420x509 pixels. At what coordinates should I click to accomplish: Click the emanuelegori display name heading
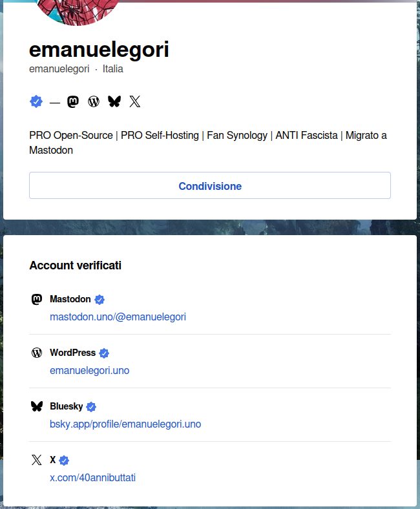(x=99, y=50)
